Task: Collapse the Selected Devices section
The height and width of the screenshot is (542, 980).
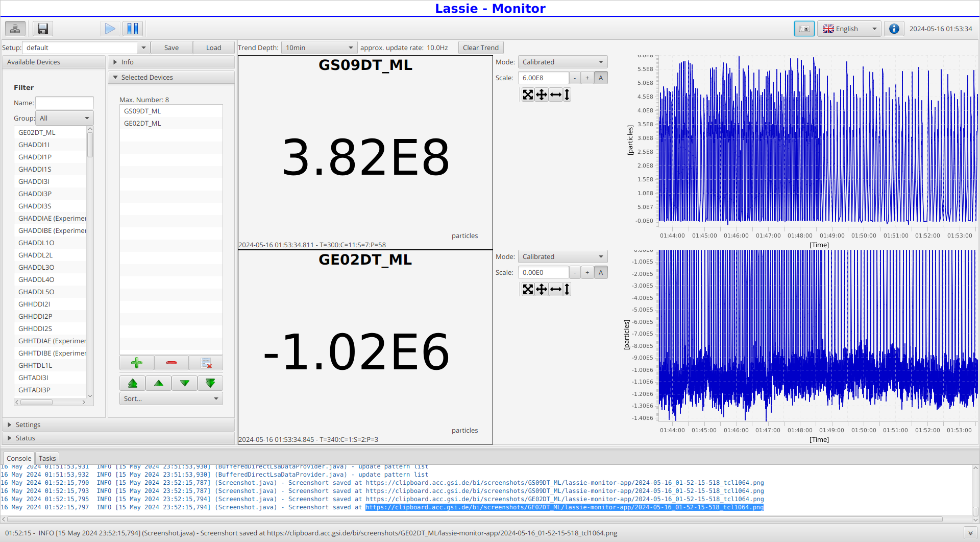Action: pos(171,77)
